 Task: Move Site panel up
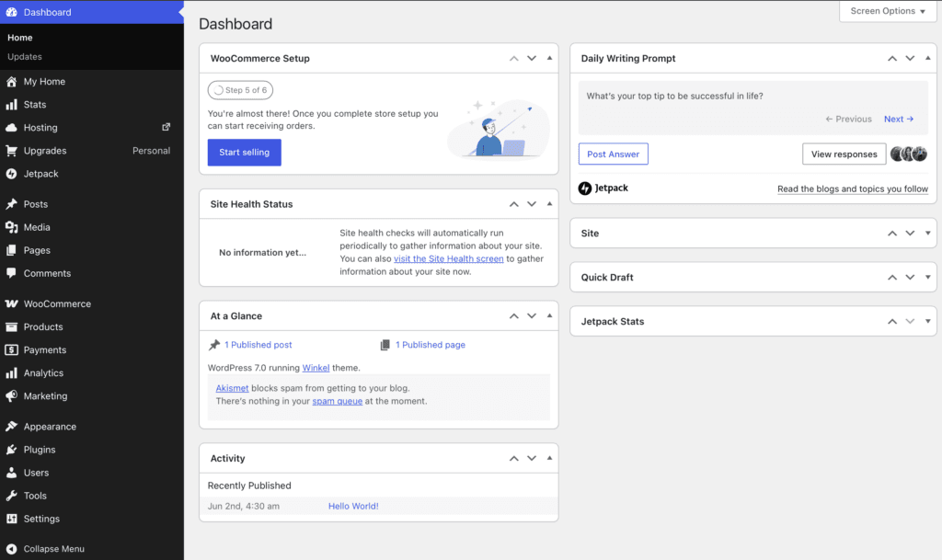tap(892, 233)
